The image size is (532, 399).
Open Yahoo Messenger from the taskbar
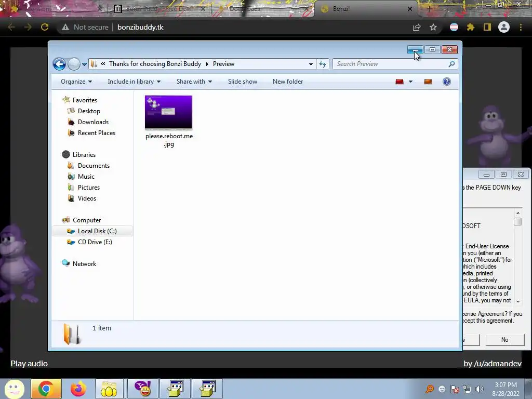[142, 389]
